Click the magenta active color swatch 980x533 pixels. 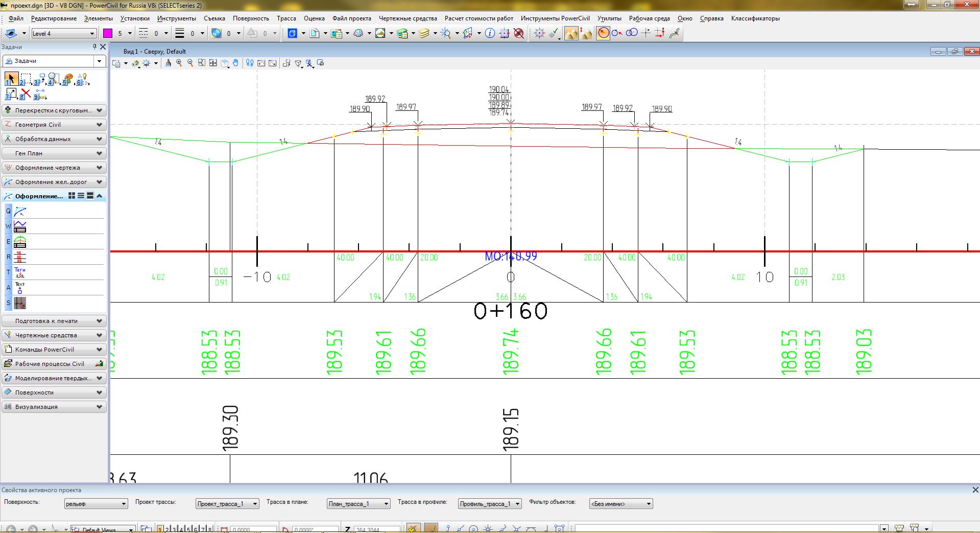(108, 33)
